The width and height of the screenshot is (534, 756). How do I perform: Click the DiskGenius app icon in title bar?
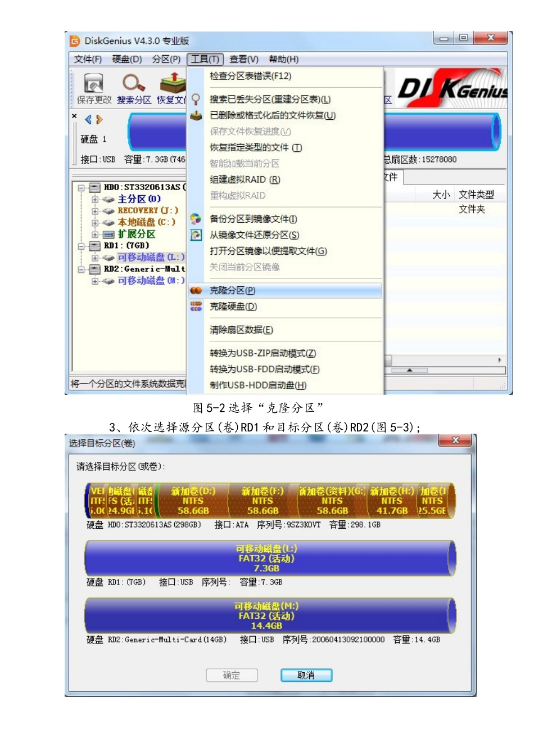coord(75,41)
